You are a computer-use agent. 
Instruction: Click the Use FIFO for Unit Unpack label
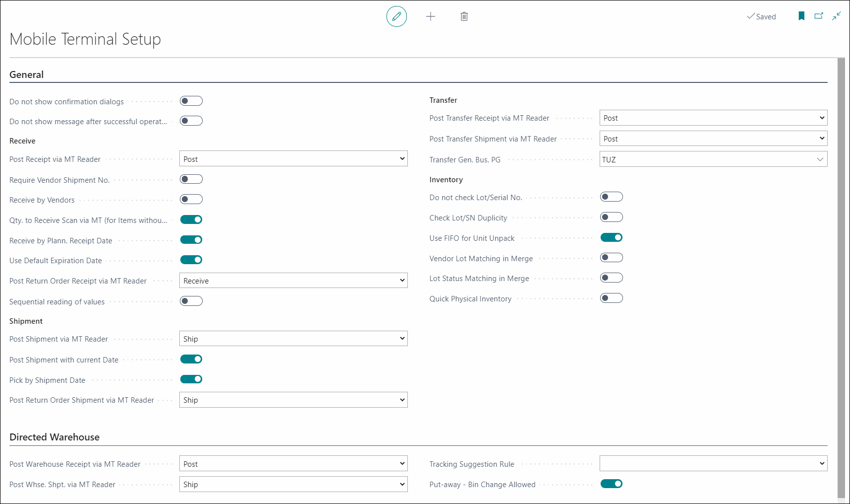point(472,238)
